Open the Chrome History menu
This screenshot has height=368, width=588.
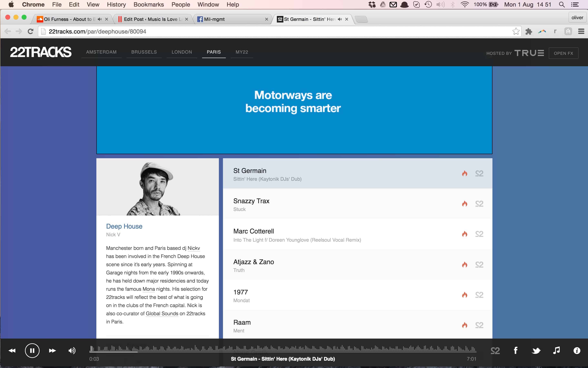click(116, 4)
